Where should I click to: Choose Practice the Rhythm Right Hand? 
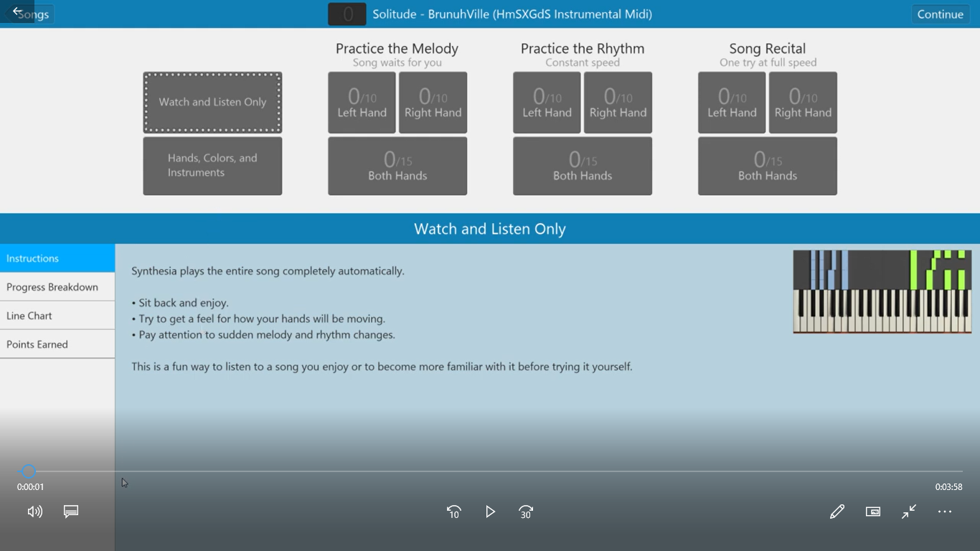618,103
